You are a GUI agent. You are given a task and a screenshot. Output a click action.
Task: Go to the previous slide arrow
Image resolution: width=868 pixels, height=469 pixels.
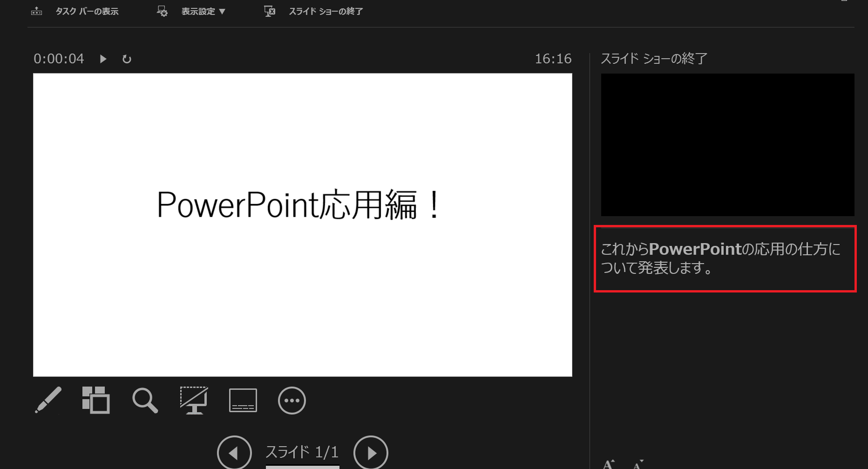(x=234, y=452)
